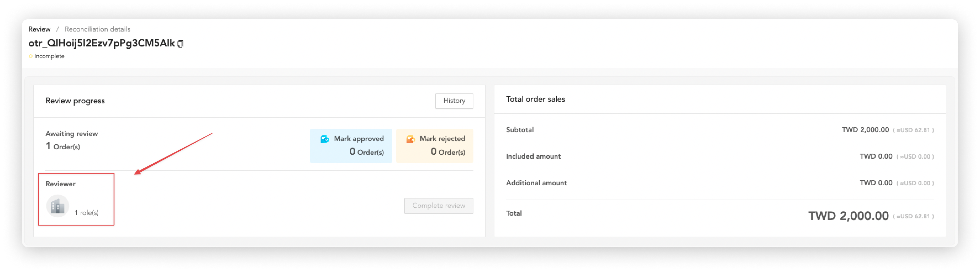
Task: Go back to Review breadcrumb
Action: pos(39,29)
